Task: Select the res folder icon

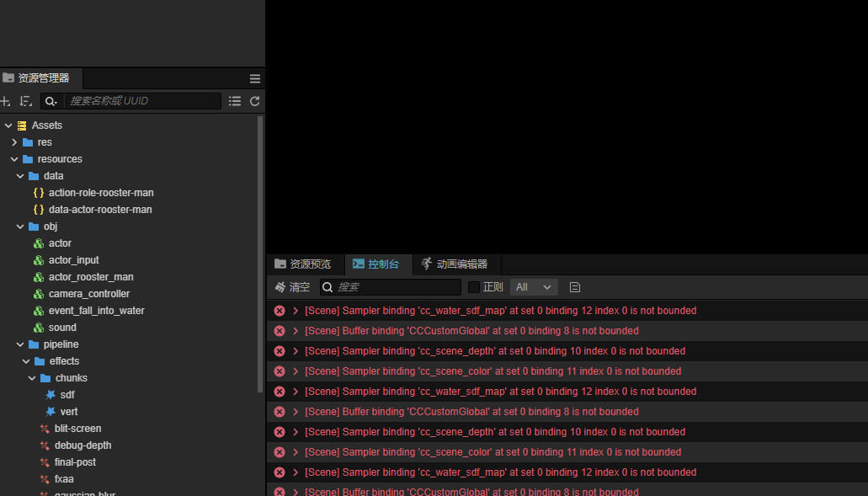Action: click(28, 142)
